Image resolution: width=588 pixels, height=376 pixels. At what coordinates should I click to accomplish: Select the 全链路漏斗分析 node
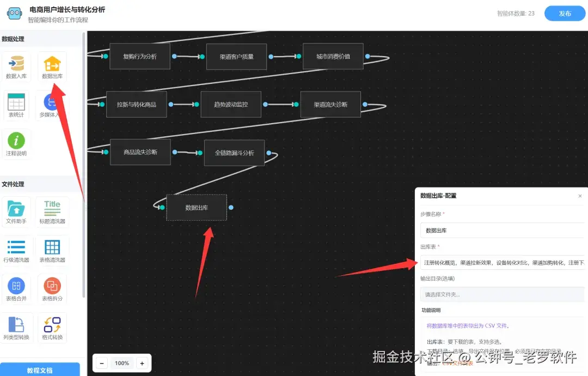(x=234, y=153)
